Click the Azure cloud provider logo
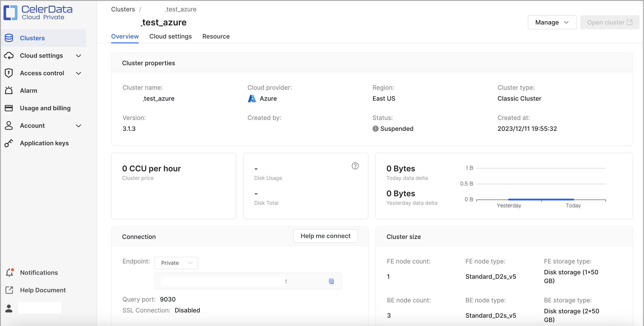 coord(252,98)
